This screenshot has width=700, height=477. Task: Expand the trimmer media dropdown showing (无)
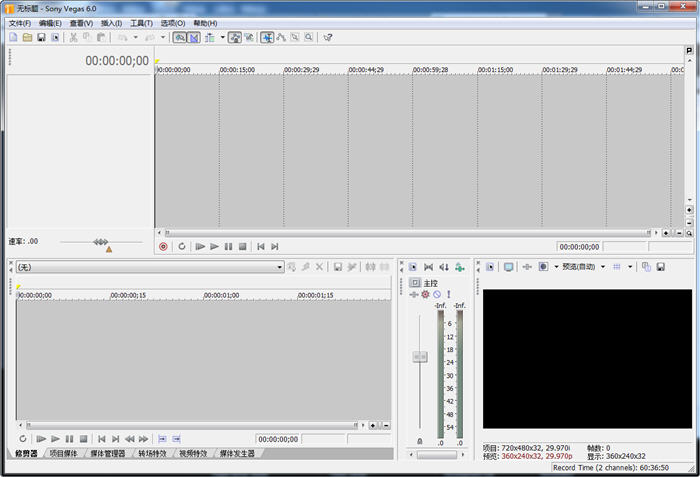(280, 267)
